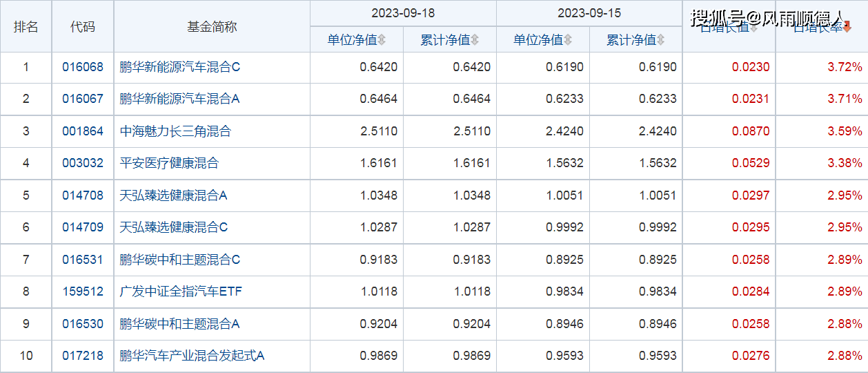Screen dimensions: 868x373
Task: Click fund code 016530
Action: 83,324
